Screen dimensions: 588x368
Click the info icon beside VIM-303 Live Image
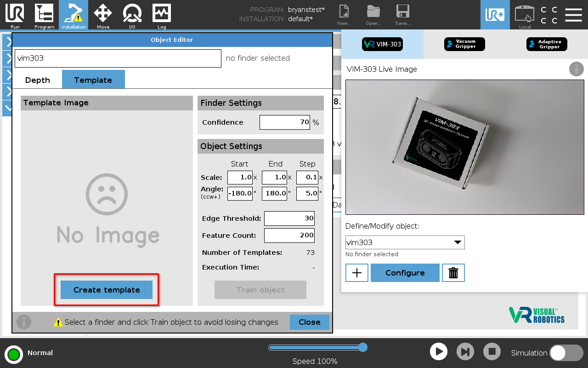point(577,69)
